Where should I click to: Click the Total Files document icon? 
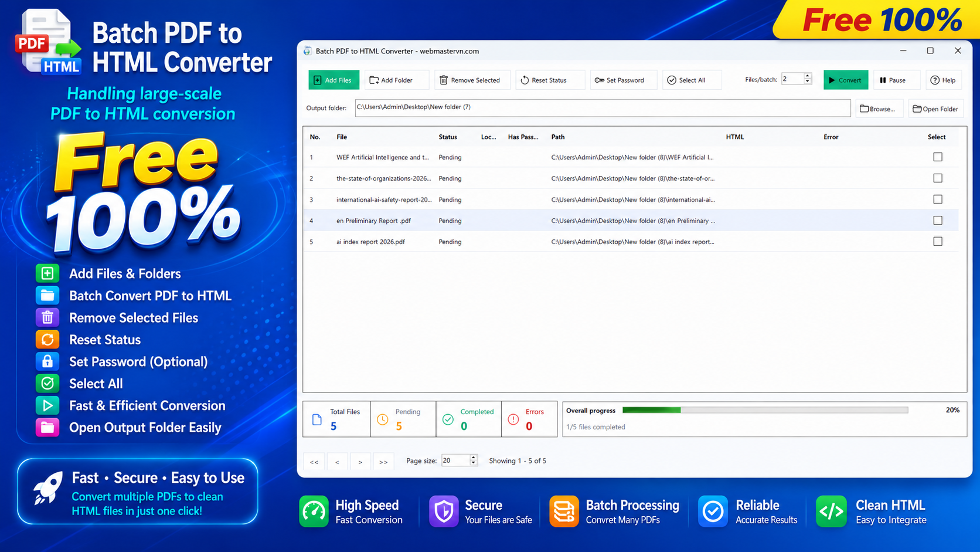[x=317, y=419]
